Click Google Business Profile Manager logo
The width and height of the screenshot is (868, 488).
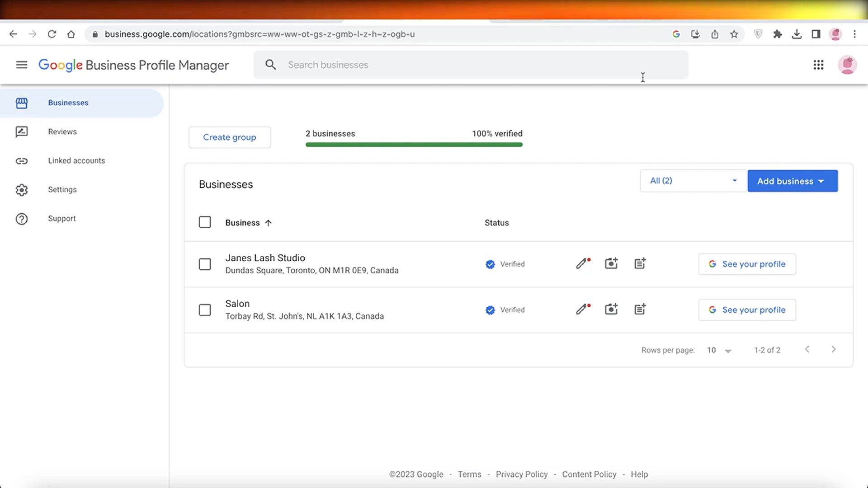[133, 65]
